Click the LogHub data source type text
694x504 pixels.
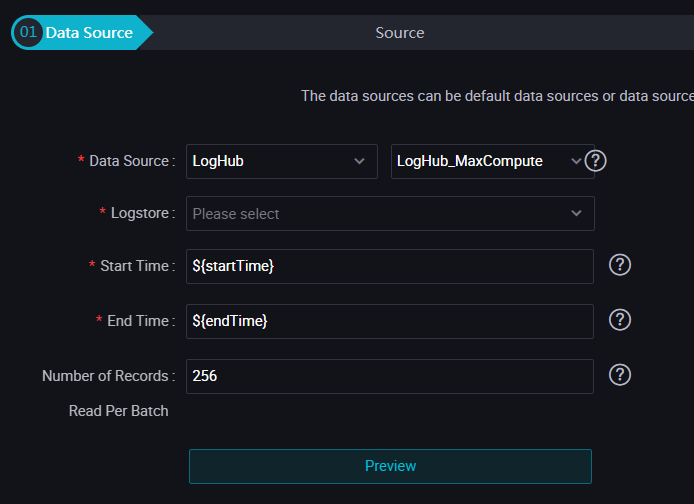click(218, 161)
